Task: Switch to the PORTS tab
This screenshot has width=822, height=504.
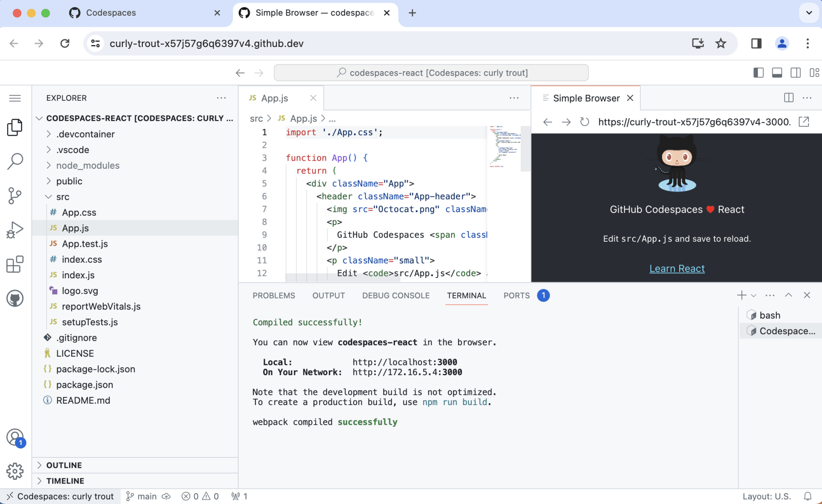Action: click(516, 295)
